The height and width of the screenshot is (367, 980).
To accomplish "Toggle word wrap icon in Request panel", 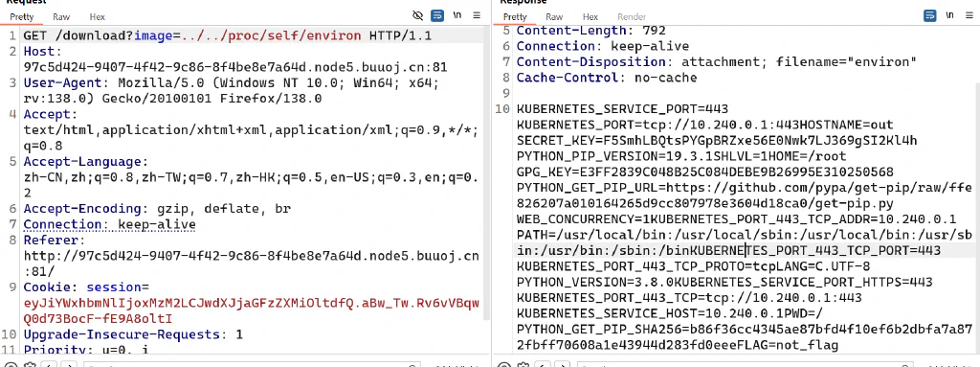I will tap(437, 15).
